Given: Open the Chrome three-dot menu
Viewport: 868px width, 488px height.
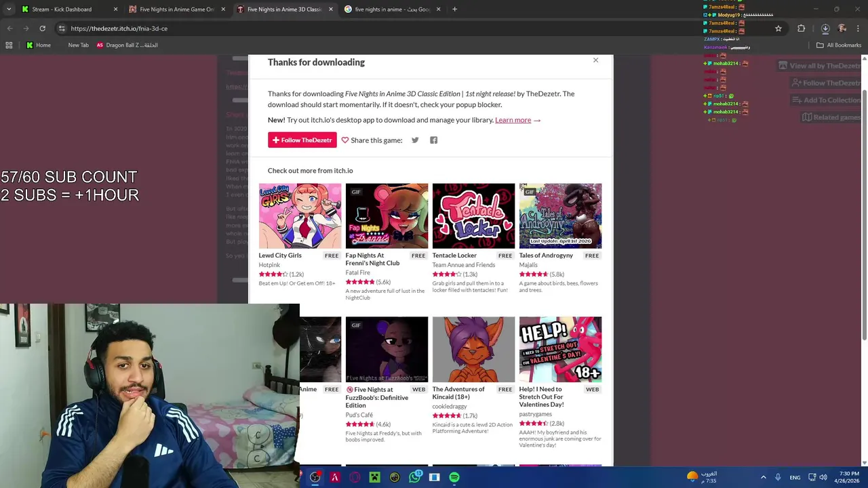Looking at the screenshot, I should (x=859, y=28).
